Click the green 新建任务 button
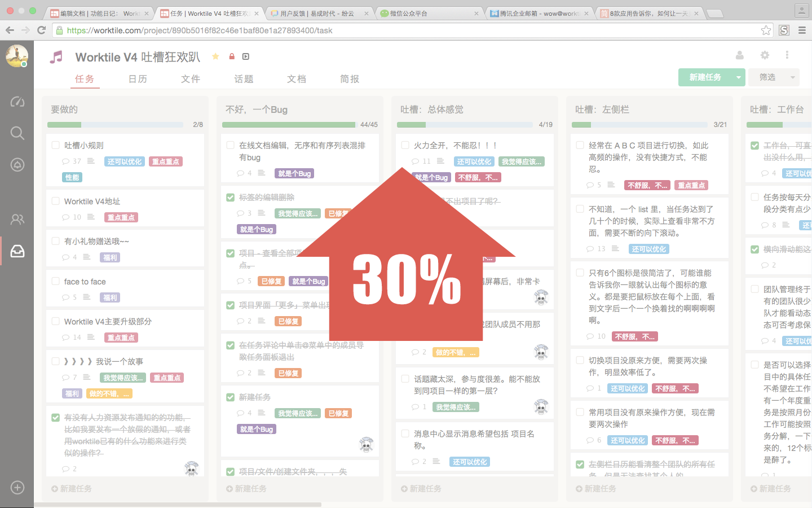The width and height of the screenshot is (812, 508). pyautogui.click(x=705, y=77)
